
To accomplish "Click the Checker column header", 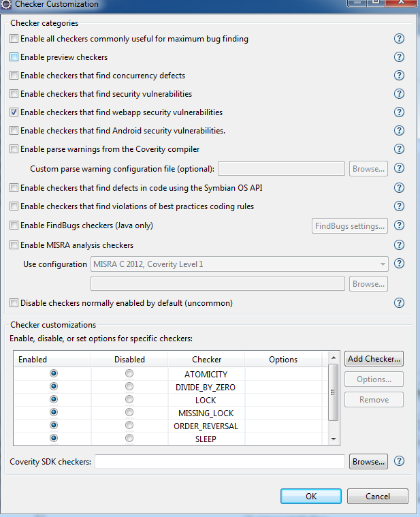I will coord(206,360).
